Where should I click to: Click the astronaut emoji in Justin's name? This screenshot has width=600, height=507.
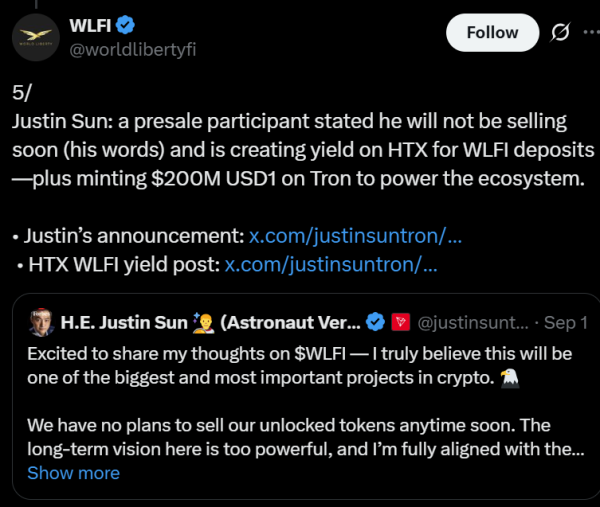click(205, 322)
